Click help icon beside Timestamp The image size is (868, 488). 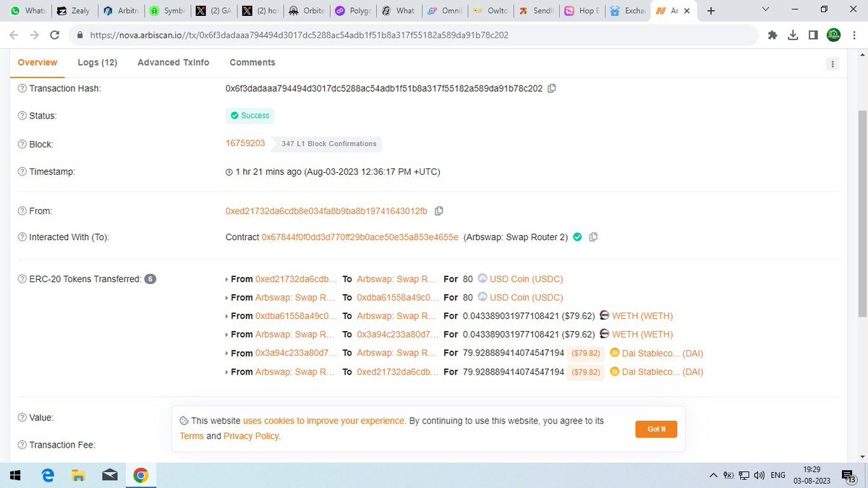22,172
